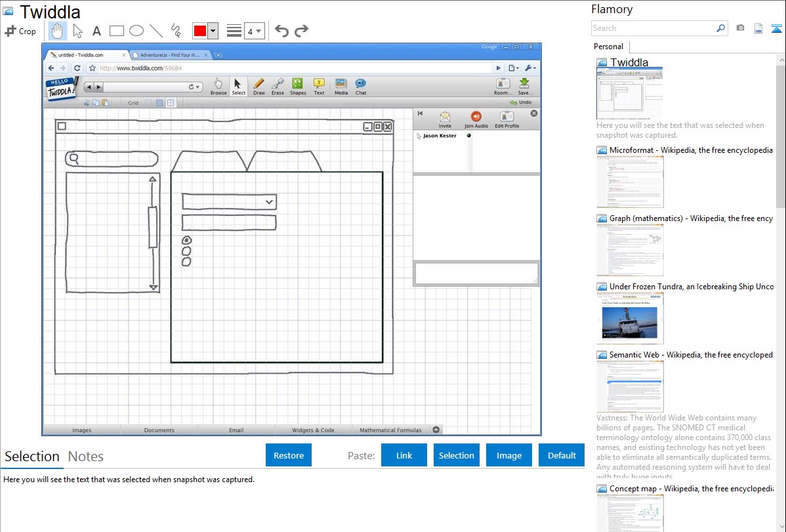Image resolution: width=786 pixels, height=532 pixels.
Task: Pick the ellipse shape tool
Action: [136, 31]
